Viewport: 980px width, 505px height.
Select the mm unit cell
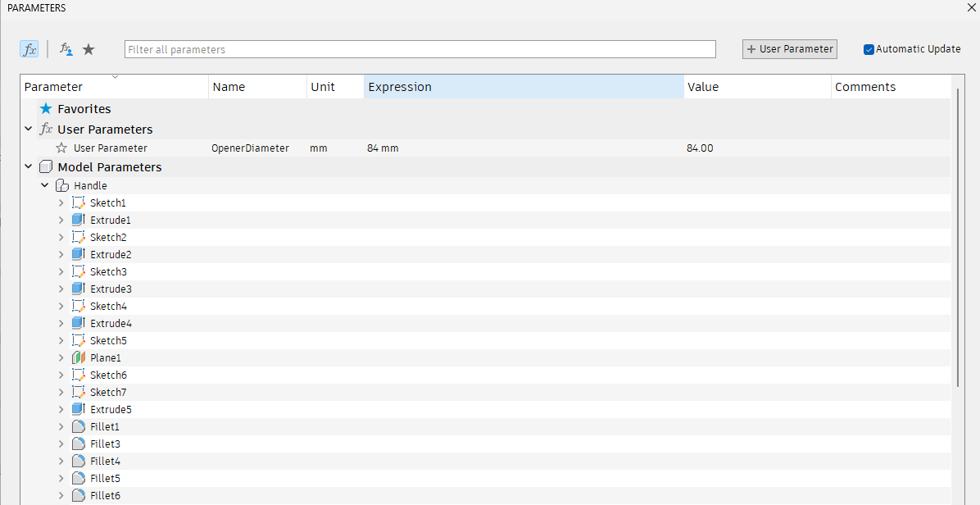[x=336, y=148]
